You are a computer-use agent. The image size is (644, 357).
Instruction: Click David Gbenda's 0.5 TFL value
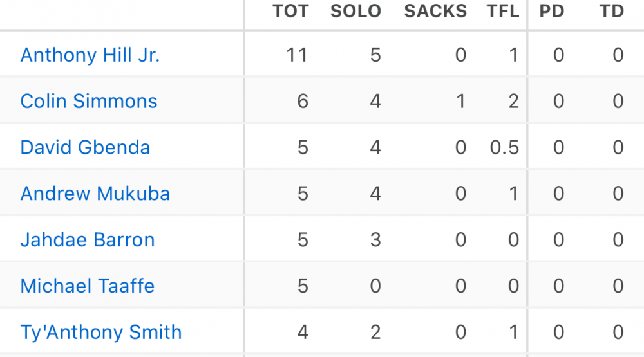tap(504, 148)
